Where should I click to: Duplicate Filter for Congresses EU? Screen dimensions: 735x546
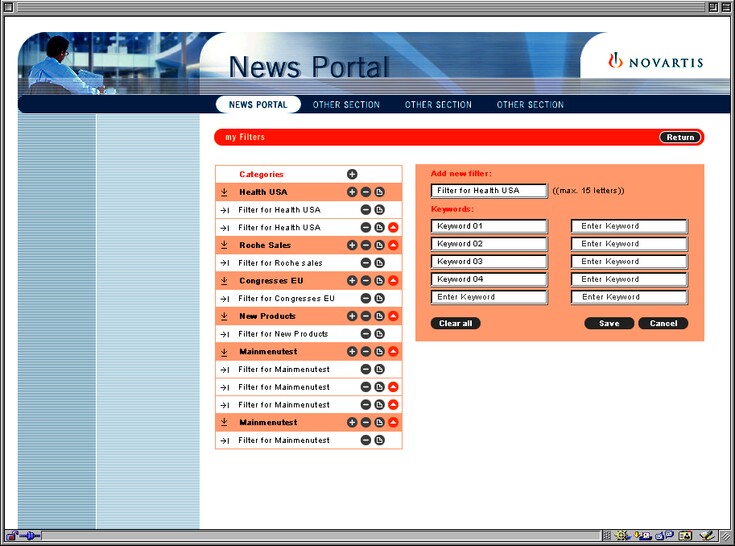[x=379, y=299]
